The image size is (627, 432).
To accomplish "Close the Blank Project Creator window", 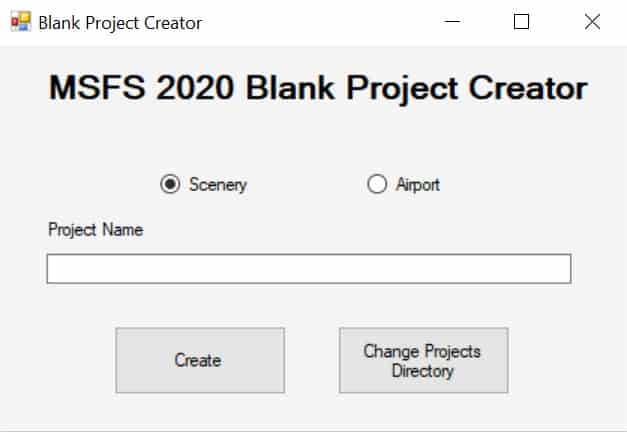I will click(592, 22).
